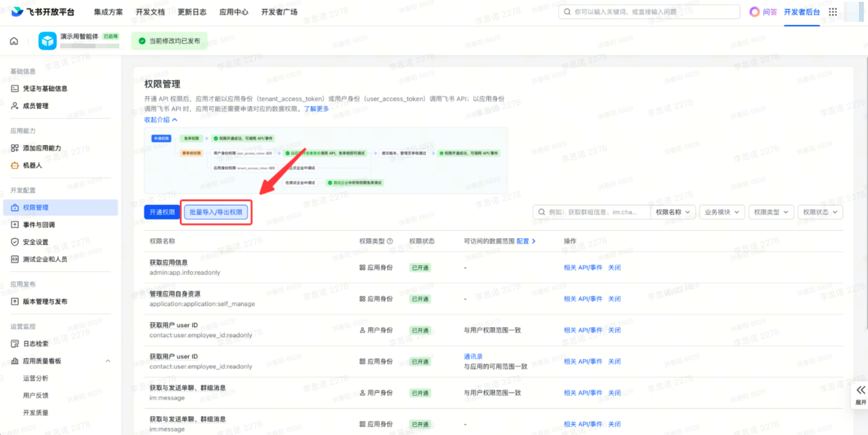Open the 通讯录 data scope link
The width and height of the screenshot is (868, 435).
473,357
